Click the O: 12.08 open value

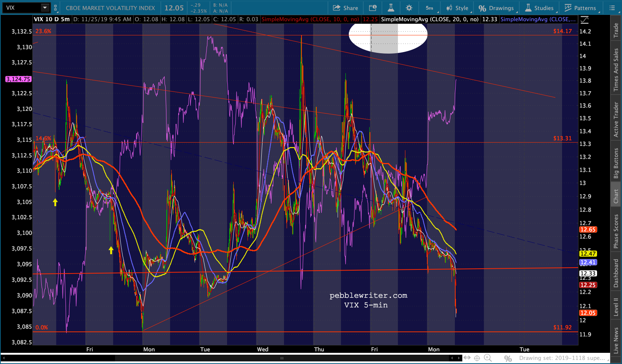pos(146,19)
